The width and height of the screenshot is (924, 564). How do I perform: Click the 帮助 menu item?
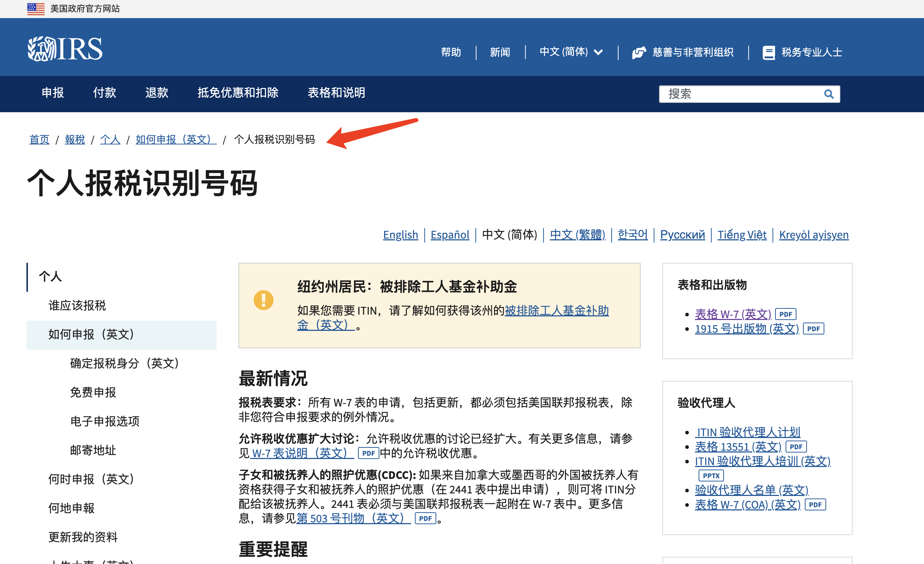coord(451,52)
